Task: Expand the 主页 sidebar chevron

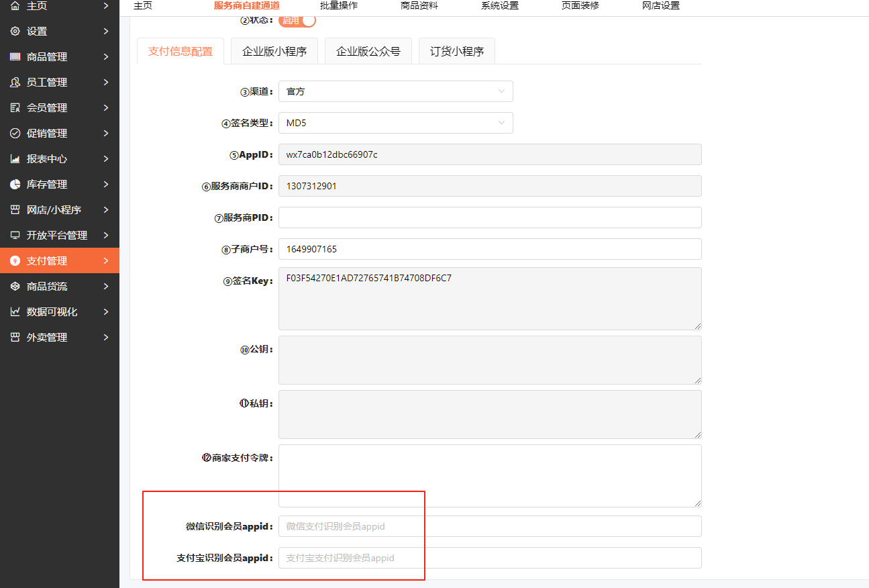Action: (x=106, y=6)
